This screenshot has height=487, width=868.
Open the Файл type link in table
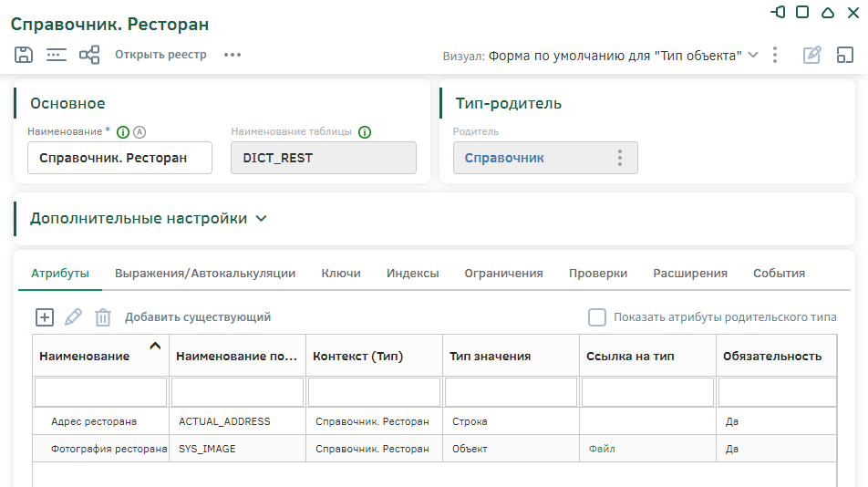click(x=602, y=449)
